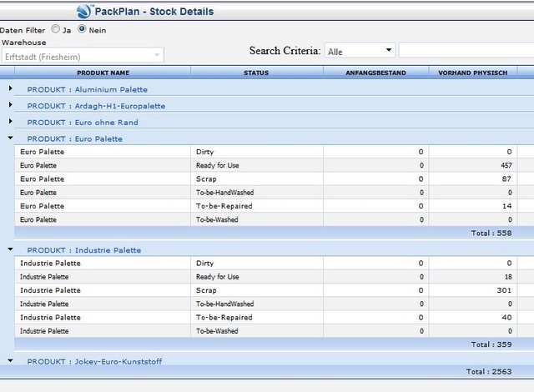Expand the Ardagh-H1-Europalette product group
Screen dimensions: 534x392
[11, 105]
